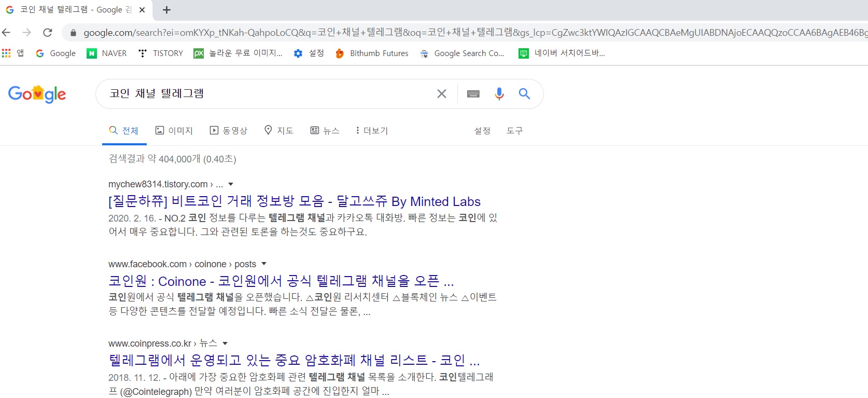Expand dropdown arrow next to facebook.com posts

click(264, 264)
